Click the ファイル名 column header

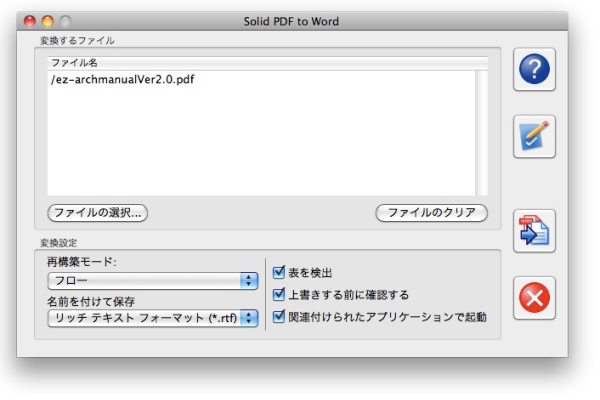[x=260, y=63]
